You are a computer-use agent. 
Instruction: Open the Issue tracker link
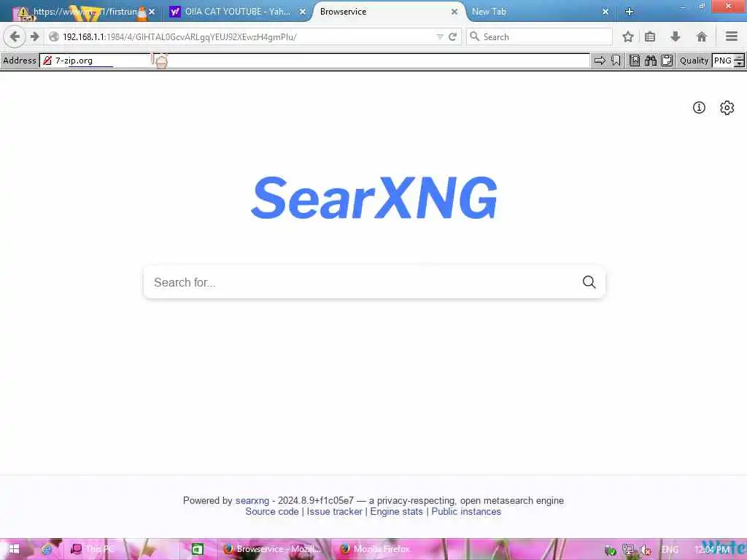pos(334,511)
